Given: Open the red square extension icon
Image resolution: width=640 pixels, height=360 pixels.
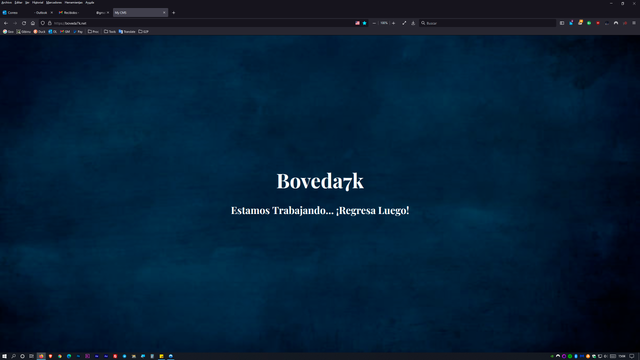Looking at the screenshot, I should point(598,23).
